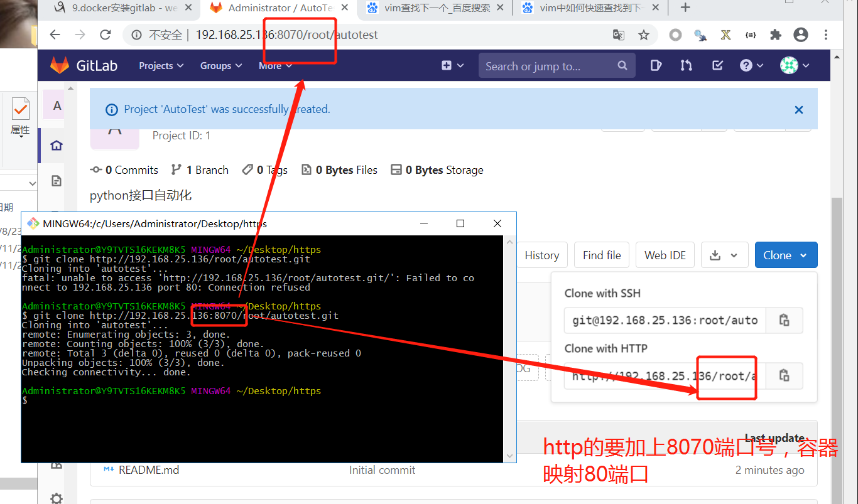This screenshot has width=858, height=504.
Task: Expand the download source code dropdown
Action: click(724, 255)
